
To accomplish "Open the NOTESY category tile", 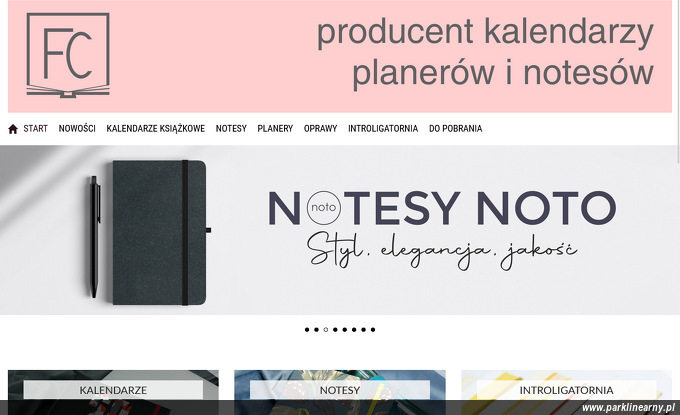I will point(340,392).
